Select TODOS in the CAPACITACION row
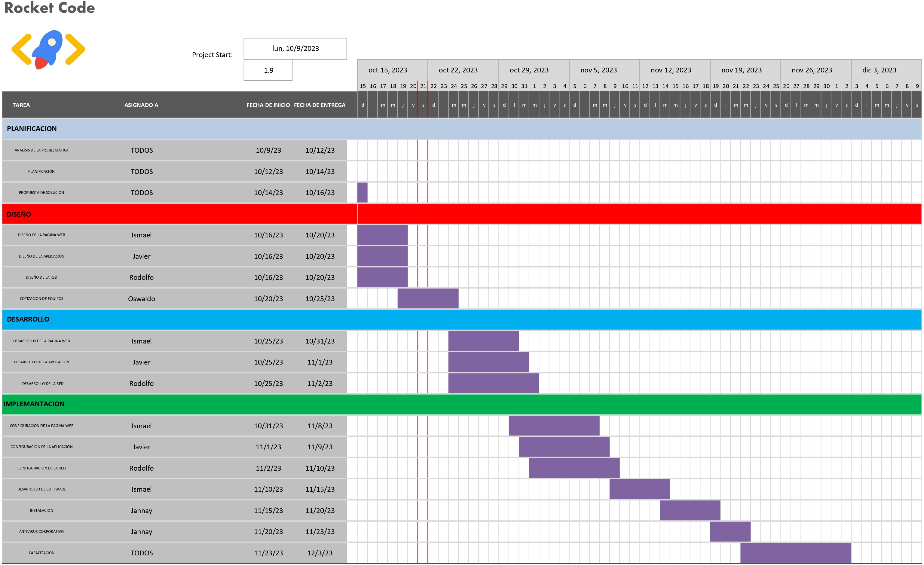This screenshot has width=924, height=565. pos(142,553)
